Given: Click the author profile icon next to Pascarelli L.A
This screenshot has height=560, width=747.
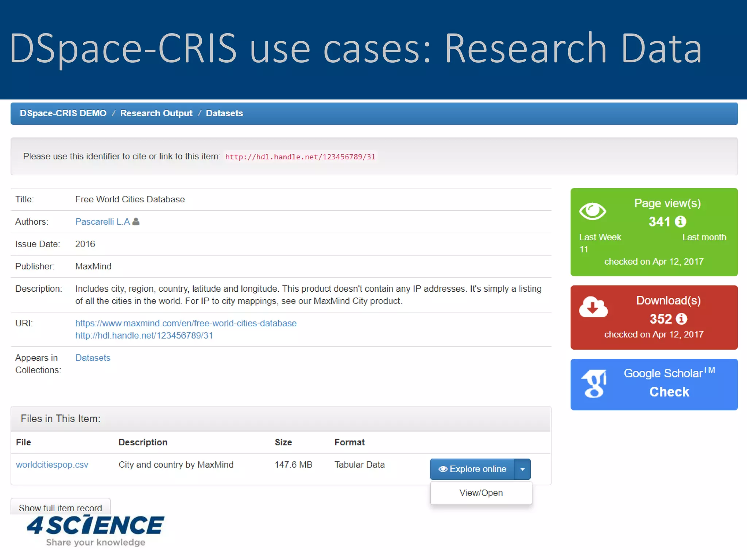Looking at the screenshot, I should (136, 222).
